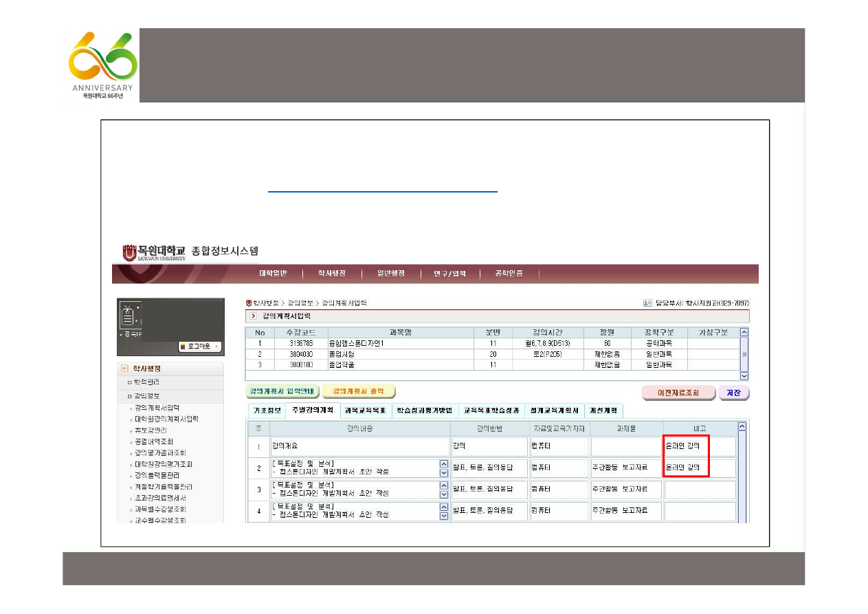Collapse the 학사행정 sidebar section
The image size is (868, 614).
click(x=125, y=369)
